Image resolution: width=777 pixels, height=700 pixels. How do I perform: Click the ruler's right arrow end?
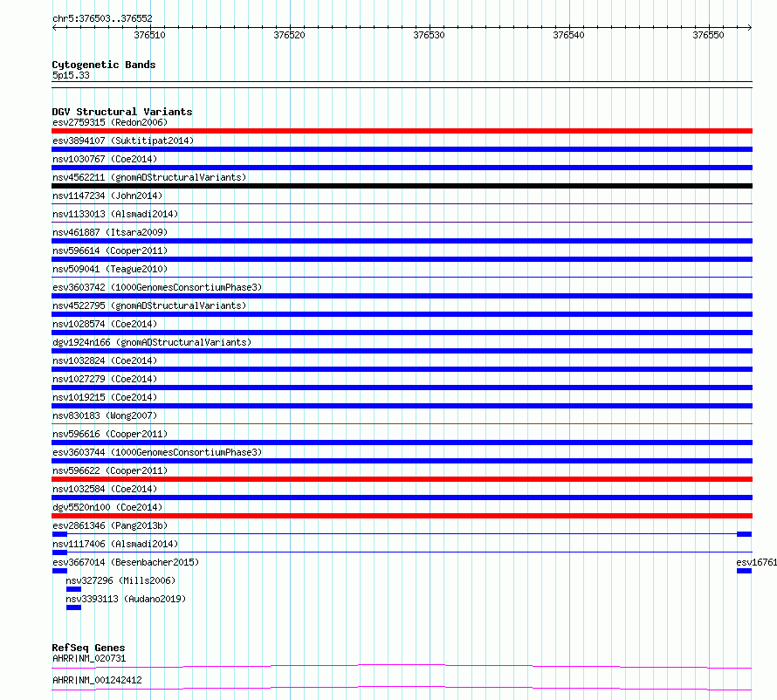pyautogui.click(x=750, y=27)
